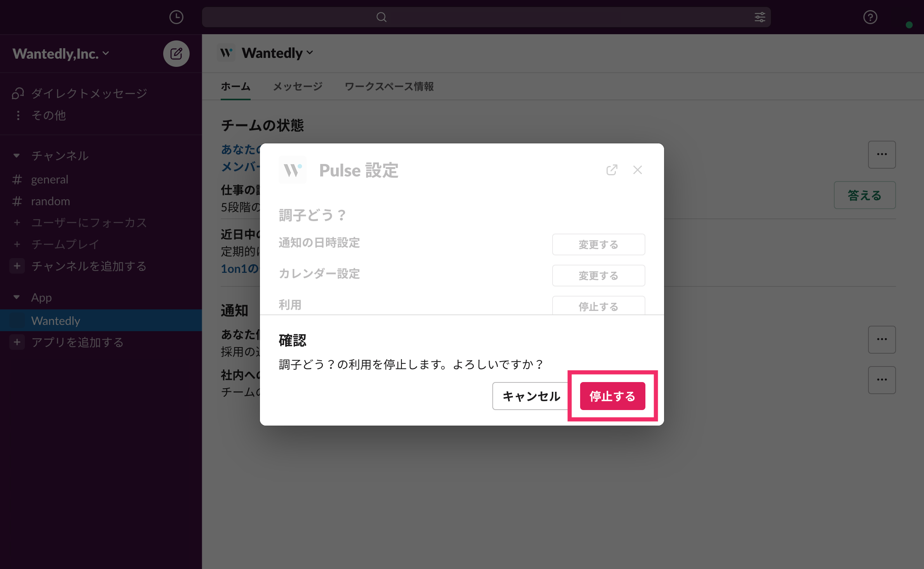Image resolution: width=924 pixels, height=569 pixels.
Task: Click the compose new message icon
Action: click(176, 54)
